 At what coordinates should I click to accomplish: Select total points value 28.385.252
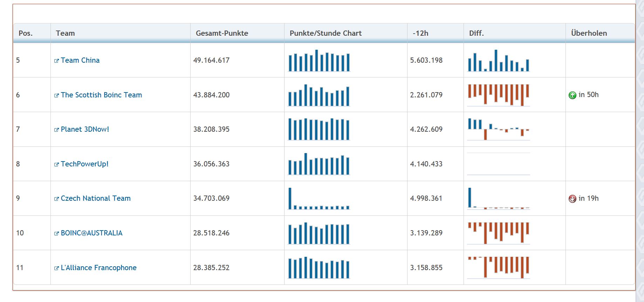[x=211, y=268]
